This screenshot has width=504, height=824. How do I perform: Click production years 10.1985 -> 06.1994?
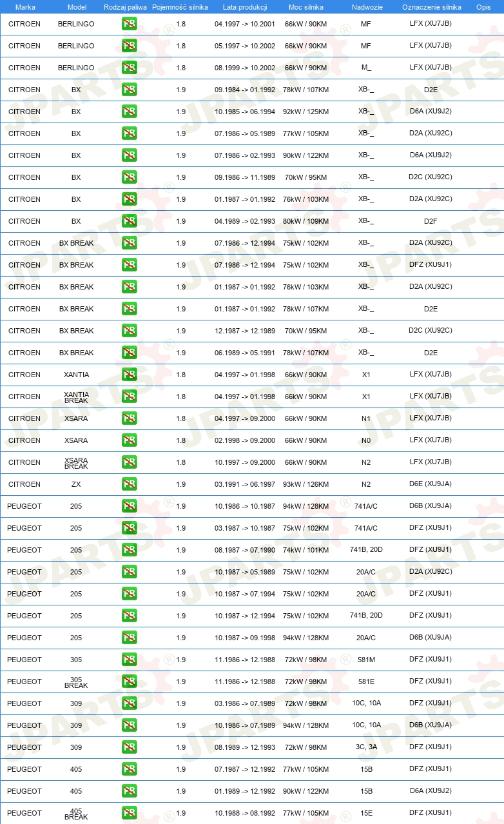[245, 112]
